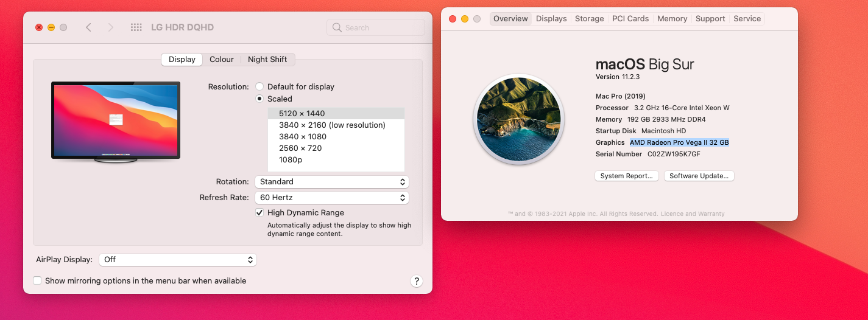The image size is (868, 320).
Task: Click the serial number C02ZW195K7GF
Action: coord(674,154)
